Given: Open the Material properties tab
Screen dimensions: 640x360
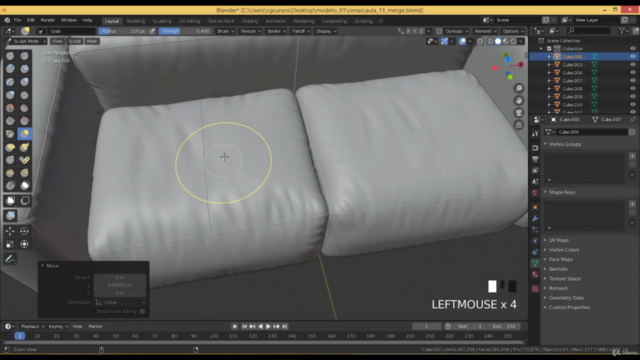Looking at the screenshot, I should click(535, 274).
